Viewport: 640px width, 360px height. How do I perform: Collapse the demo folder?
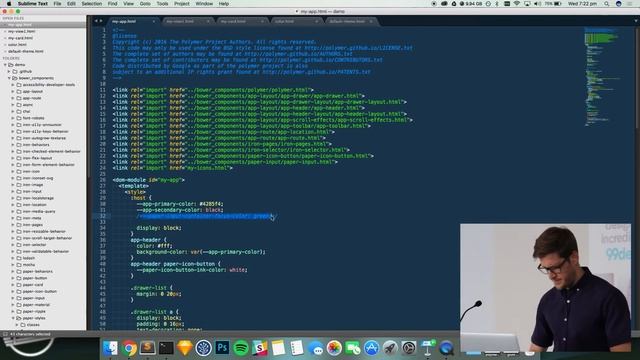[5, 64]
